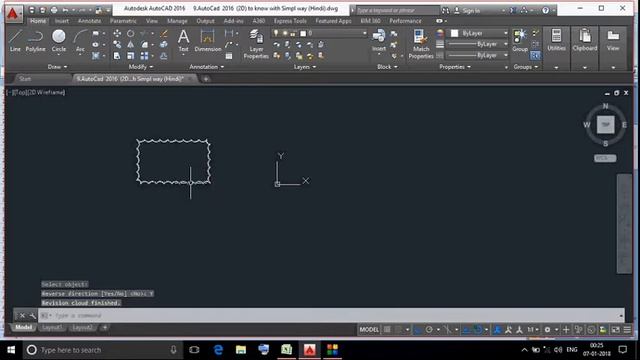
Task: Close the command line with X button
Action: tap(22, 316)
